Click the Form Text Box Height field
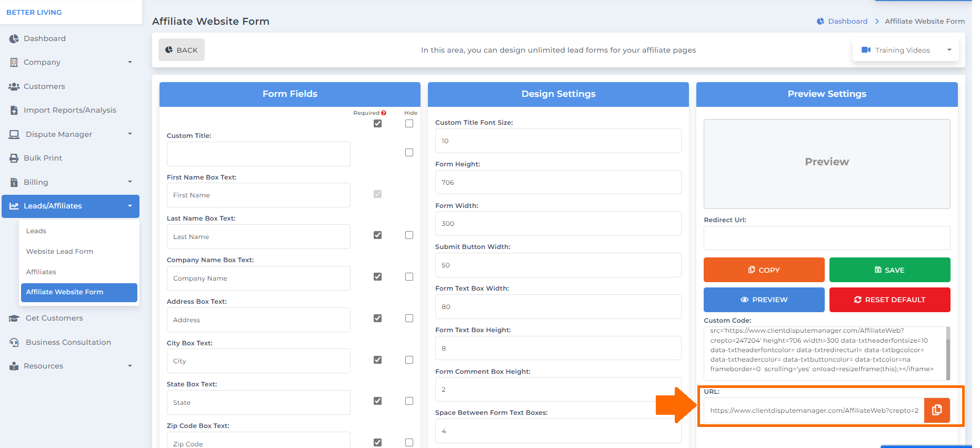This screenshot has width=980, height=448. click(558, 348)
